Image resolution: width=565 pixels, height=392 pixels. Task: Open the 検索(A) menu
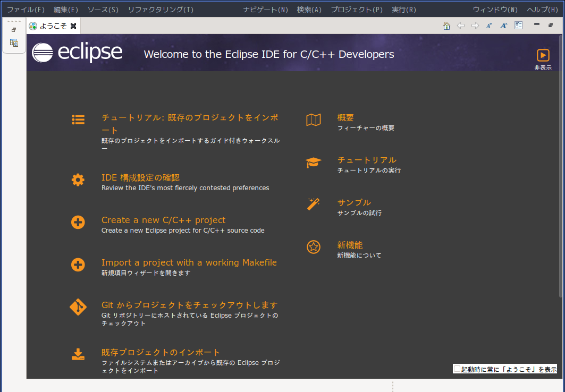[309, 10]
